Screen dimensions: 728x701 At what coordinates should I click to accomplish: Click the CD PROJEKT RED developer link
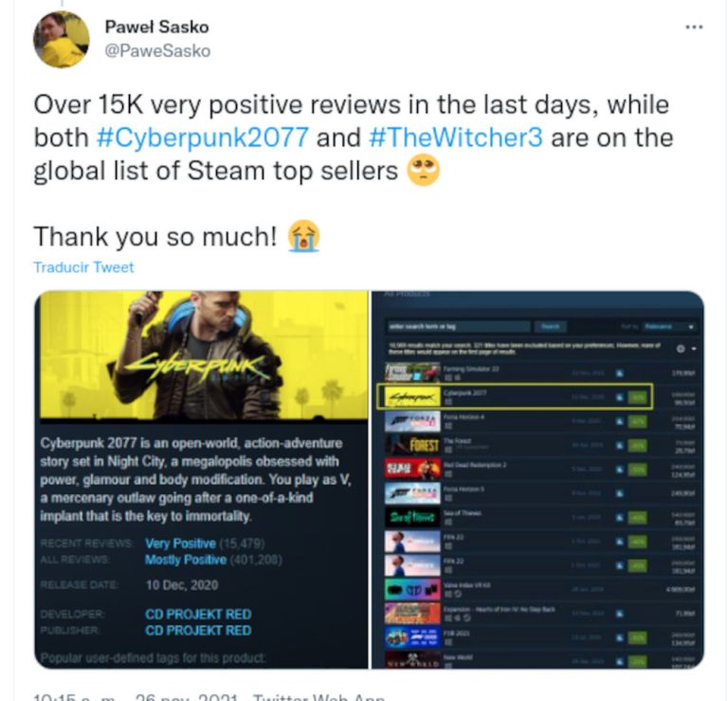(x=198, y=614)
